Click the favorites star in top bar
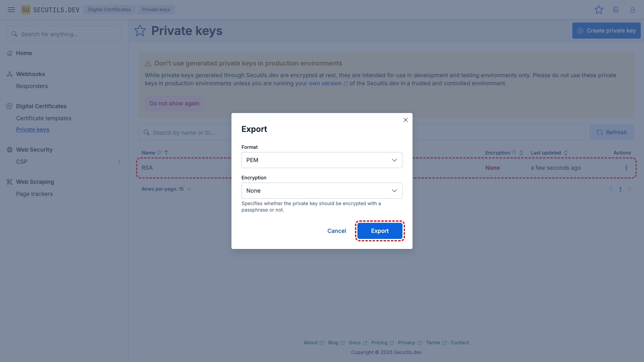This screenshot has width=644, height=362. coord(599,10)
